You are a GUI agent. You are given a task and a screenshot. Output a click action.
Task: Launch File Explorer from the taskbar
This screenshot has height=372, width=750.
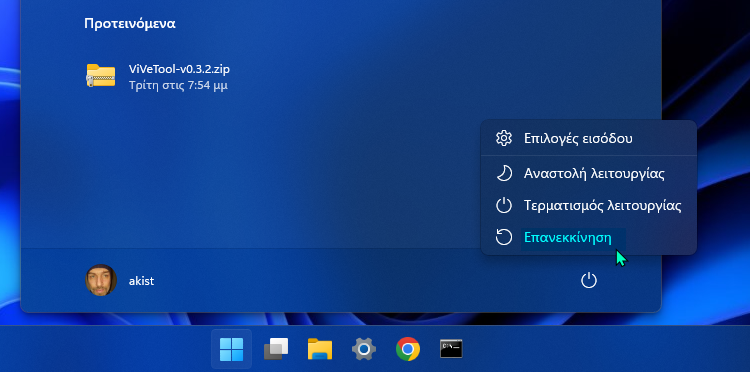(320, 350)
